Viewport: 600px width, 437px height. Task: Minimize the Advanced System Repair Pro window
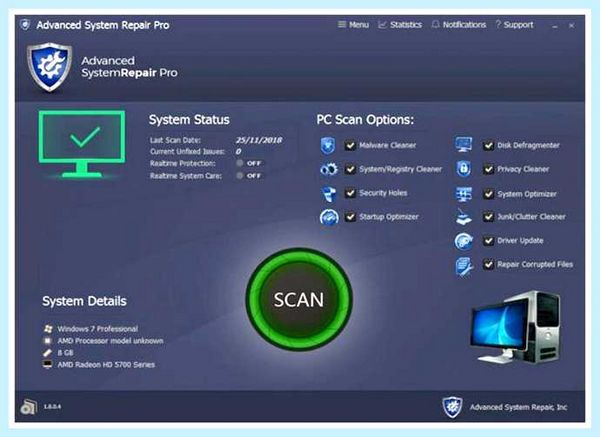(555, 26)
